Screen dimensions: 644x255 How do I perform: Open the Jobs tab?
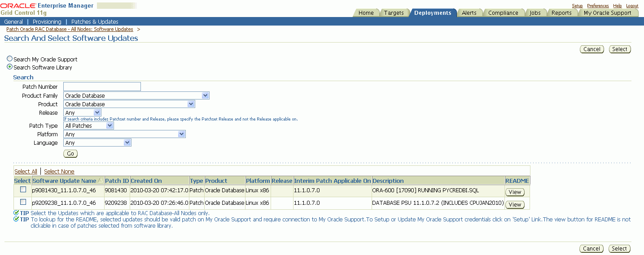coord(535,13)
